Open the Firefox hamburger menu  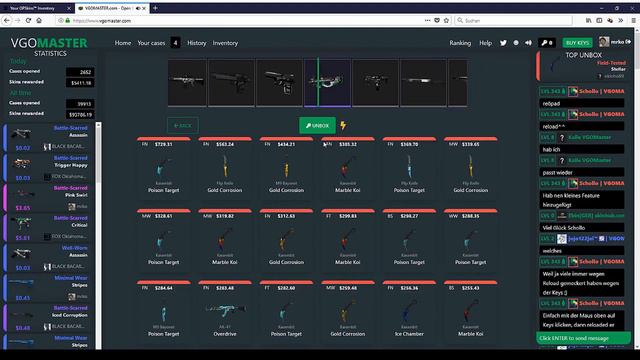[633, 20]
